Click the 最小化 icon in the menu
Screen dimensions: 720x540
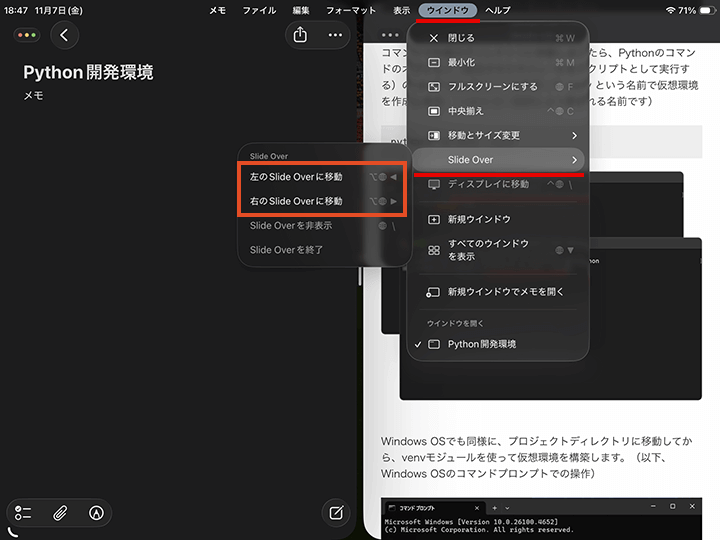coord(433,62)
